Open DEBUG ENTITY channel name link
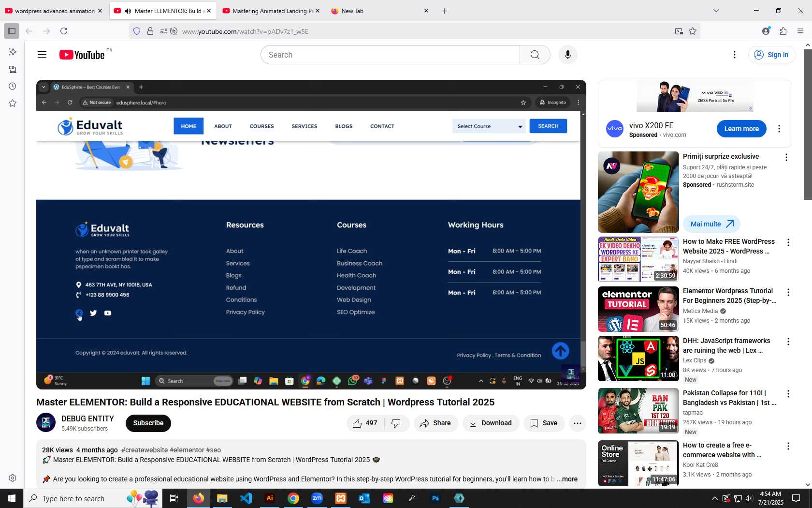Screen dimensions: 812x508 click(87, 418)
